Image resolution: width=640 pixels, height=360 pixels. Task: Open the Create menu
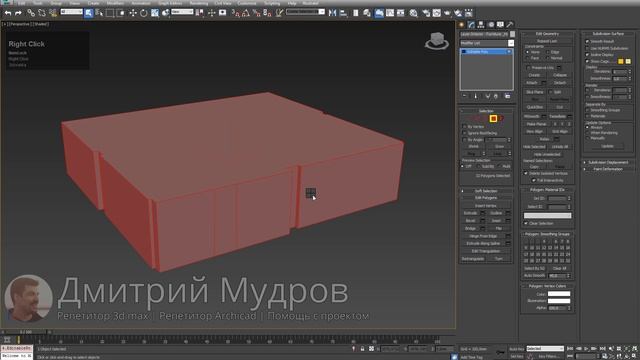click(x=93, y=3)
